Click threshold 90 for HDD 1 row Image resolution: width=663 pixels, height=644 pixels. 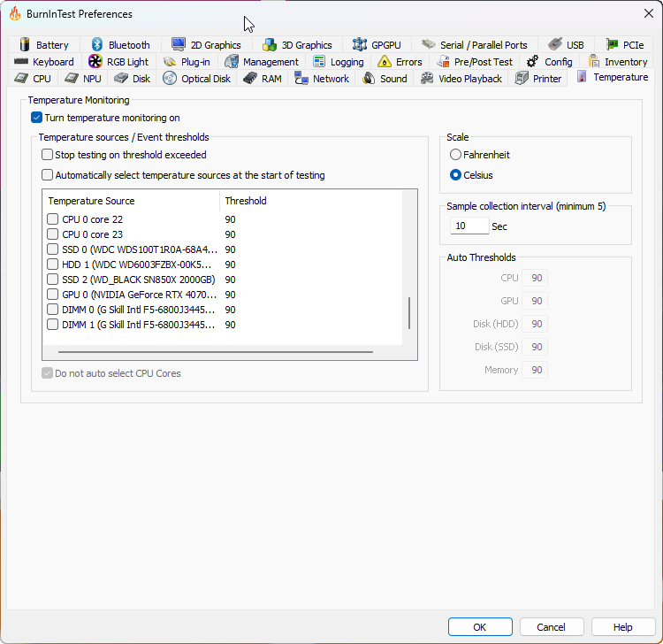pyautogui.click(x=231, y=264)
